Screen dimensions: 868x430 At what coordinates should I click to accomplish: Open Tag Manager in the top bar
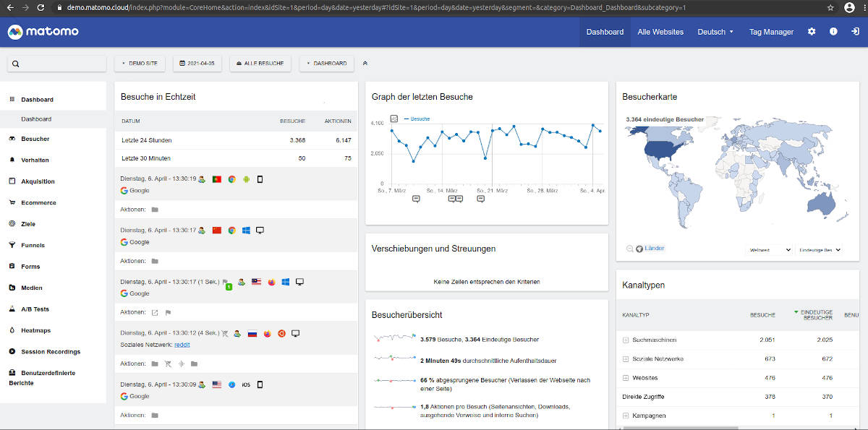[771, 32]
